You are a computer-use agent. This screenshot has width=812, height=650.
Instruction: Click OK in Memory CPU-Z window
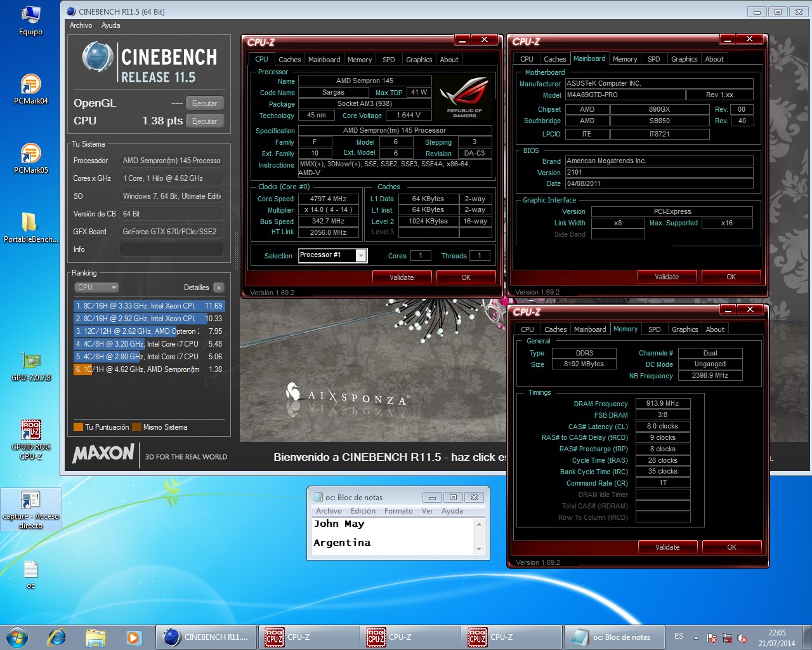coord(731,547)
